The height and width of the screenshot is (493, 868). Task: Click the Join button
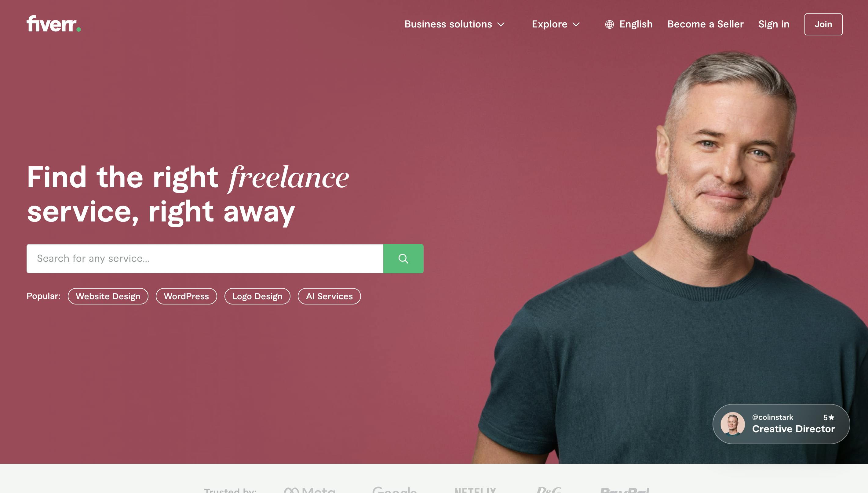(823, 24)
